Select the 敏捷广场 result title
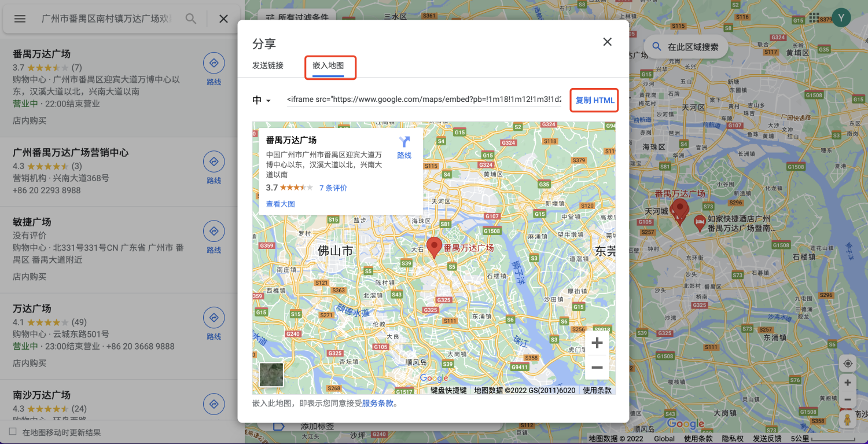Image resolution: width=868 pixels, height=444 pixels. pos(32,222)
